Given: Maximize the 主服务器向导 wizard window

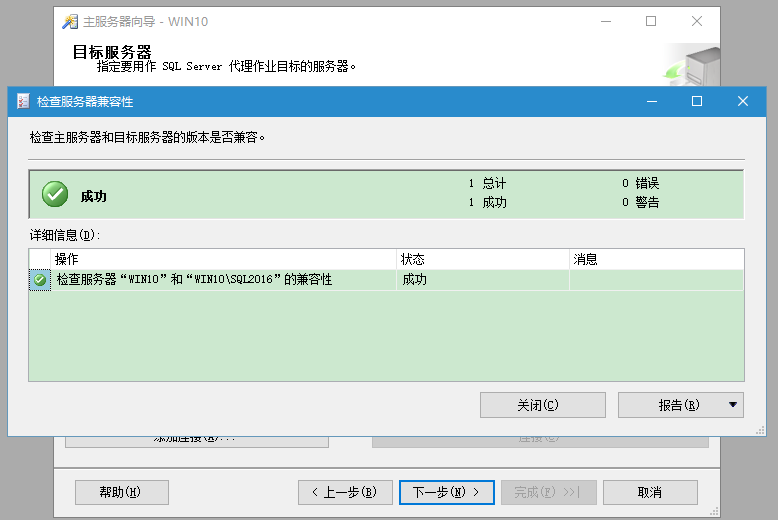Looking at the screenshot, I should tap(651, 21).
